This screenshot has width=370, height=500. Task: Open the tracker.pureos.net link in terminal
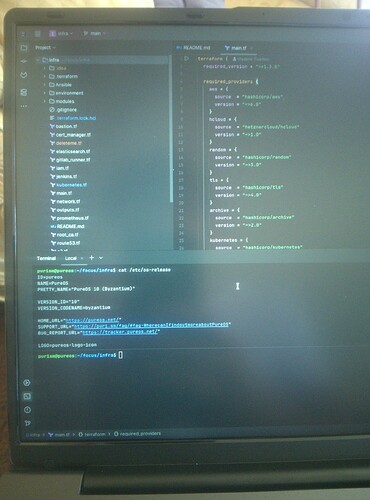click(x=120, y=332)
